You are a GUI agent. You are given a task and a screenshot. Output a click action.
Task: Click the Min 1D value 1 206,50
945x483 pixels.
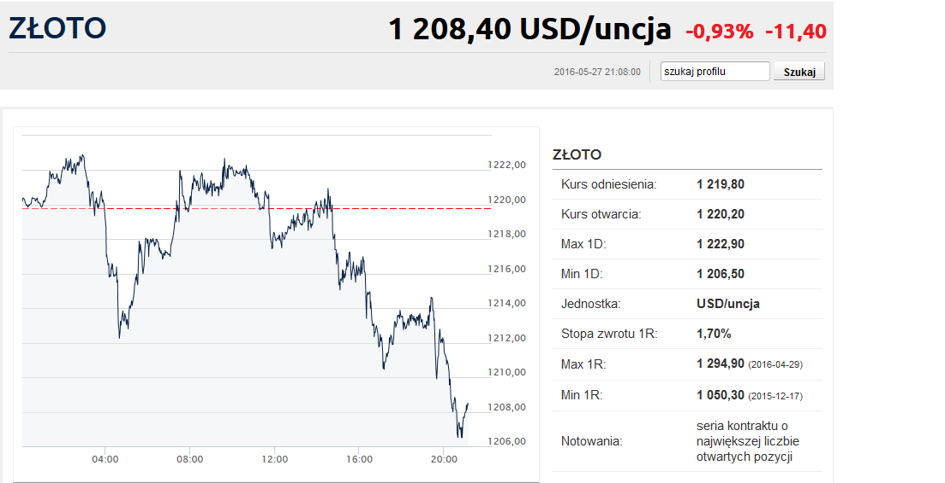pos(720,274)
